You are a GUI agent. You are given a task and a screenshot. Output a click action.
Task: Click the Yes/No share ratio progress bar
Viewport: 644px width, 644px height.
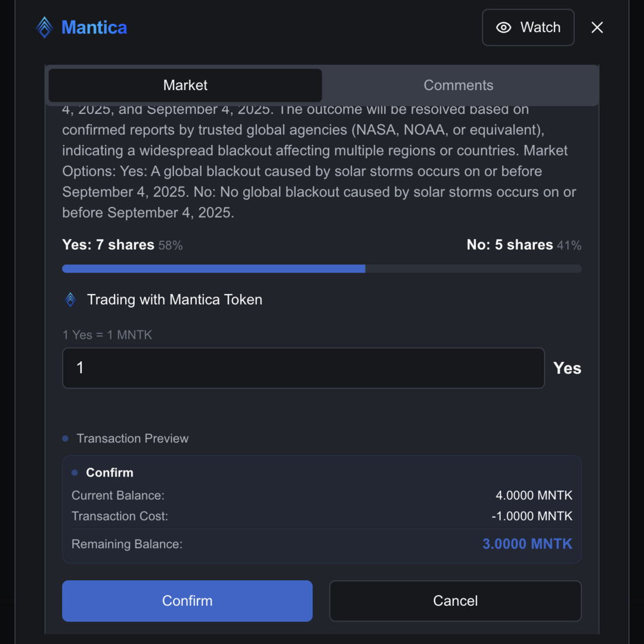pyautogui.click(x=322, y=269)
